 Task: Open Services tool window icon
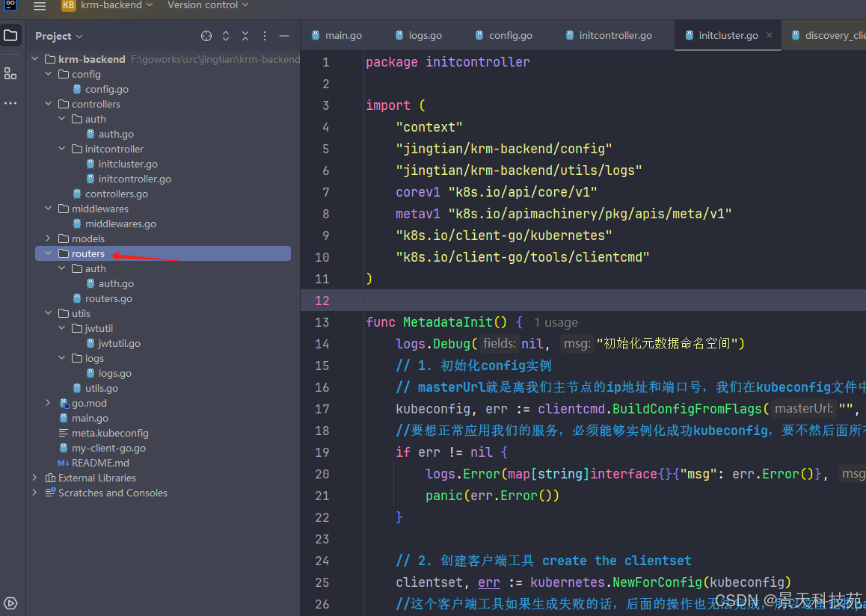click(10, 603)
